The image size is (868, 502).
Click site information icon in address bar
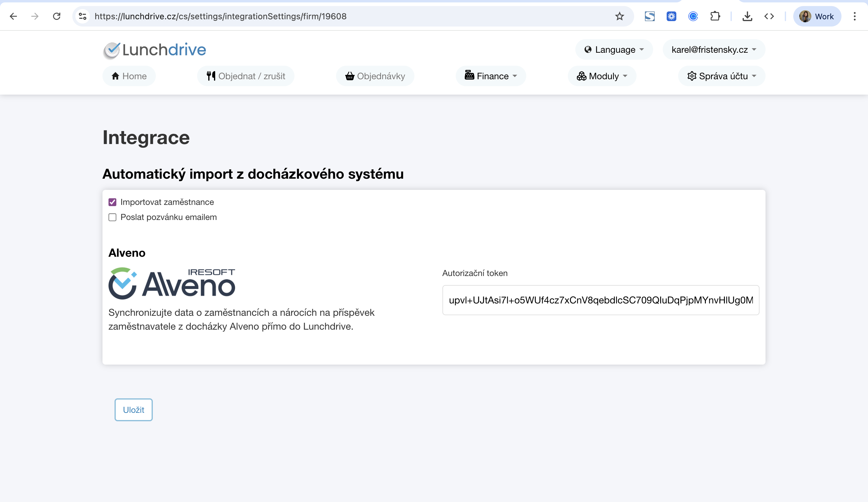83,16
